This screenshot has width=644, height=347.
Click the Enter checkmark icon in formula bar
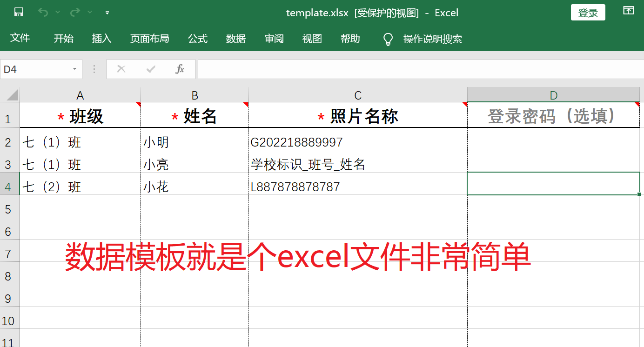point(150,69)
